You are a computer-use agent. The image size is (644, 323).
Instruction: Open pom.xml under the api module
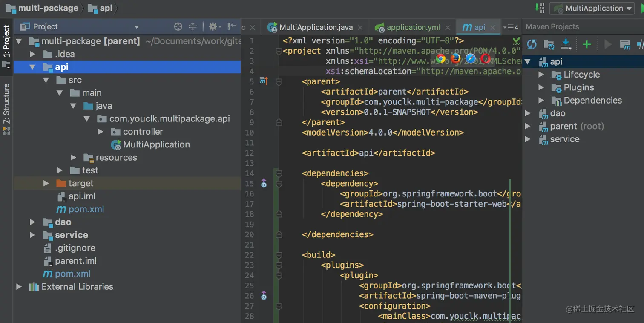80,209
